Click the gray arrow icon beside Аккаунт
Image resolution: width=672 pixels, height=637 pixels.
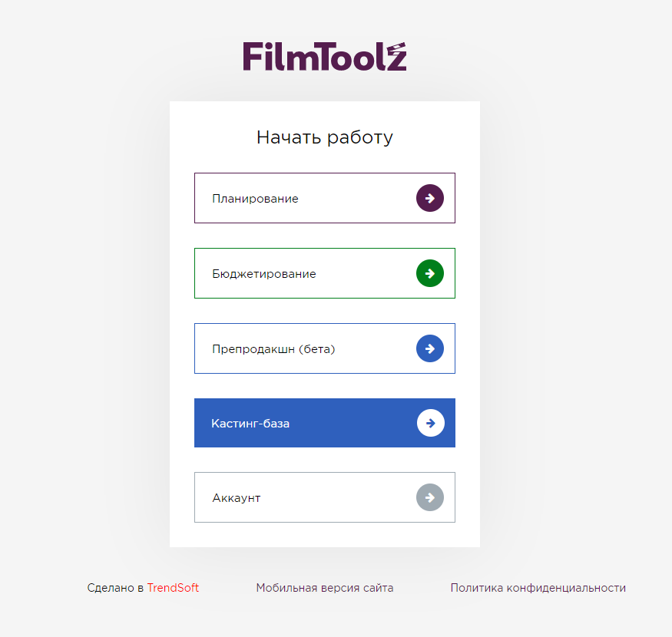(430, 497)
